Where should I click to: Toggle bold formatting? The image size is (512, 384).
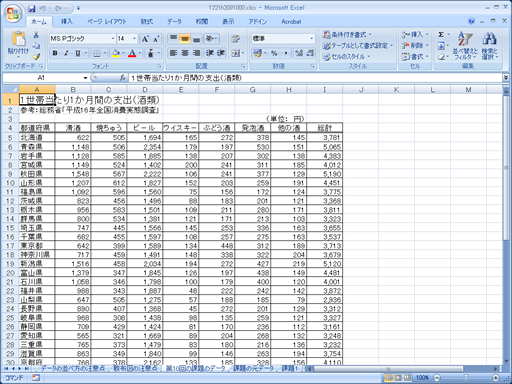pyautogui.click(x=55, y=53)
